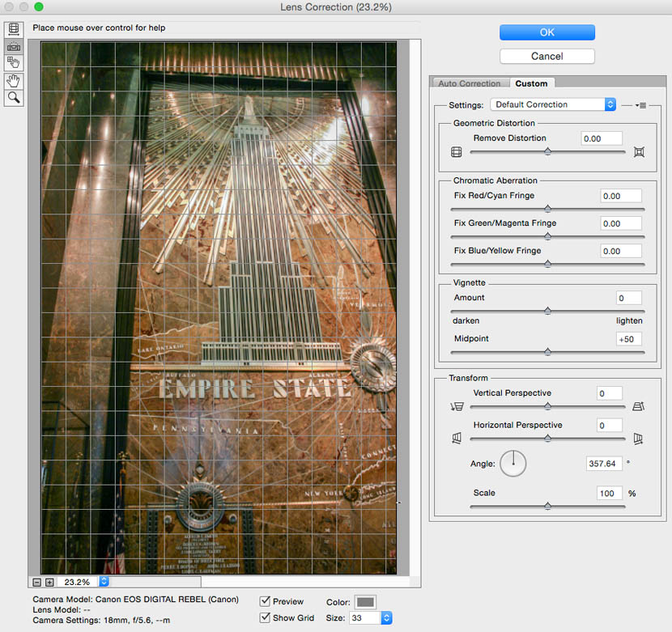Image resolution: width=672 pixels, height=632 pixels.
Task: Click the right Horizontal Perspective icon
Action: pos(638,439)
